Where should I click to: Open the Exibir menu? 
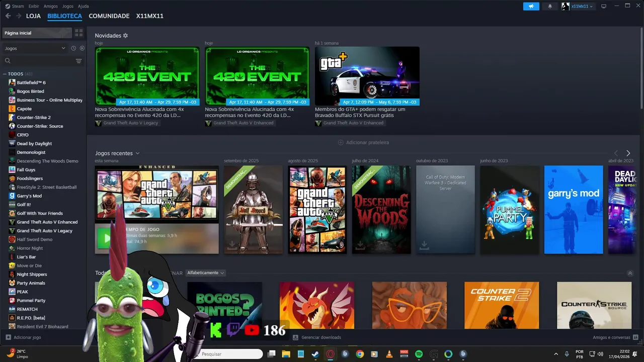[34, 6]
